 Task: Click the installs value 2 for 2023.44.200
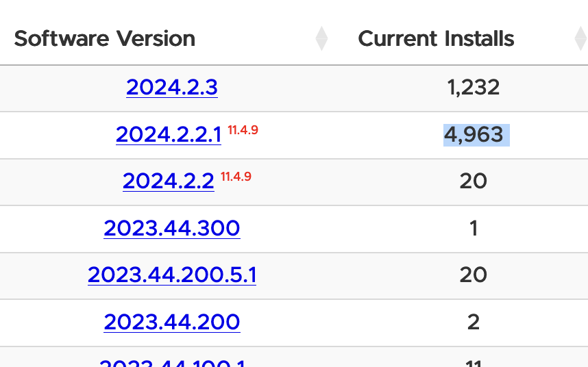coord(474,322)
